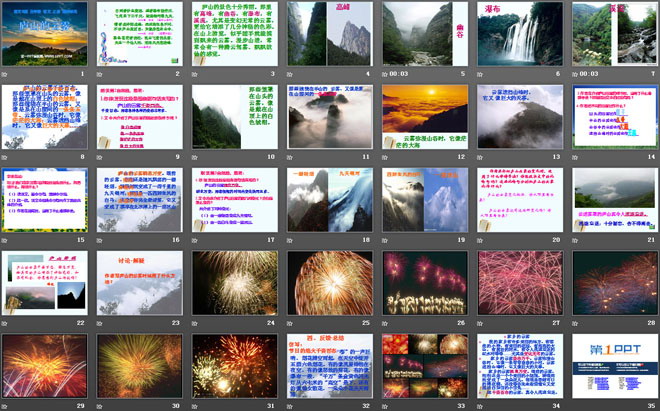Click animation star icon under slide 34
The image size is (660, 411).
point(480,406)
